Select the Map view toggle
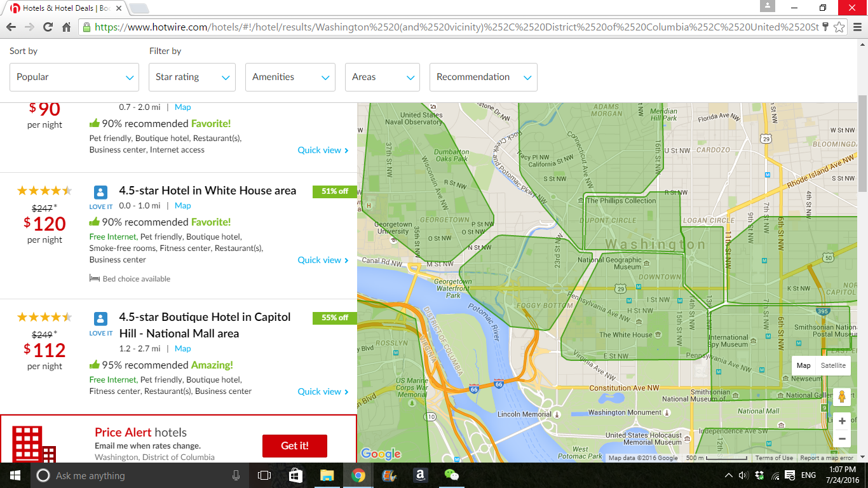Image resolution: width=868 pixels, height=488 pixels. (x=803, y=365)
